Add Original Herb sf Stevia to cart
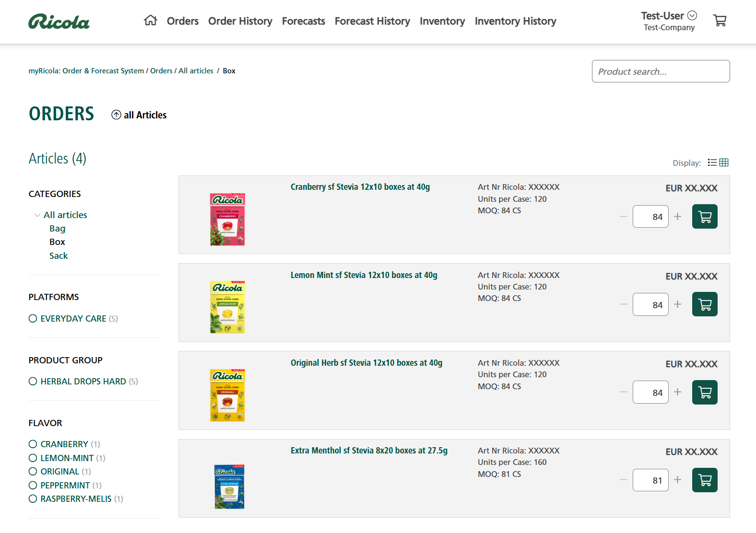 [705, 392]
